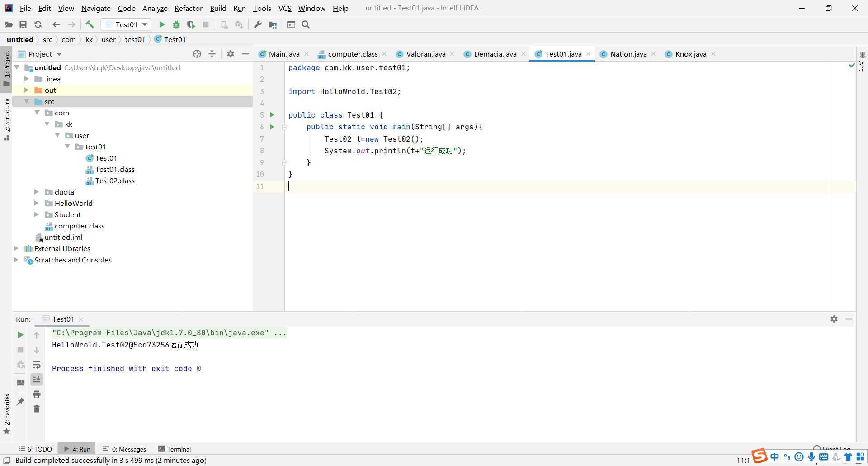Navigate forward with the right arrow icon
The image size is (868, 466).
[x=71, y=24]
